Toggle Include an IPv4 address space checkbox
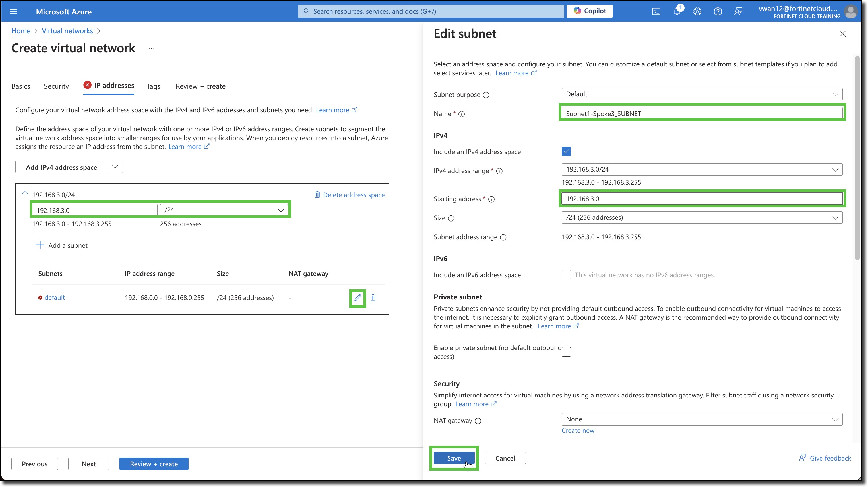Screen dimensions: 868x487 (x=566, y=151)
